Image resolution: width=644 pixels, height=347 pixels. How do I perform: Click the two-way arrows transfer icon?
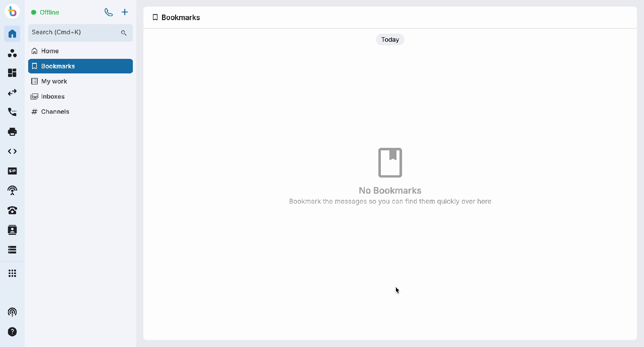pos(12,93)
